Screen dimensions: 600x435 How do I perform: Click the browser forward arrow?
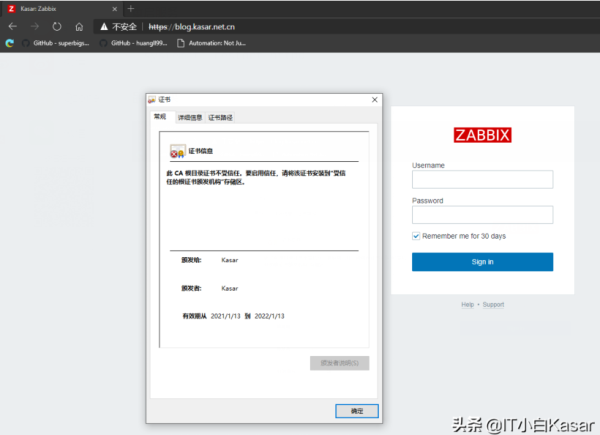(35, 26)
